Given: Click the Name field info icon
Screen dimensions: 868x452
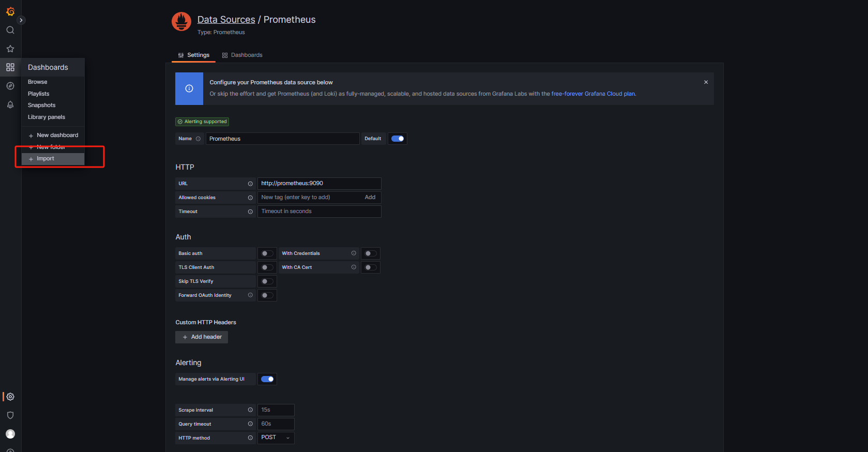Looking at the screenshot, I should pyautogui.click(x=198, y=139).
